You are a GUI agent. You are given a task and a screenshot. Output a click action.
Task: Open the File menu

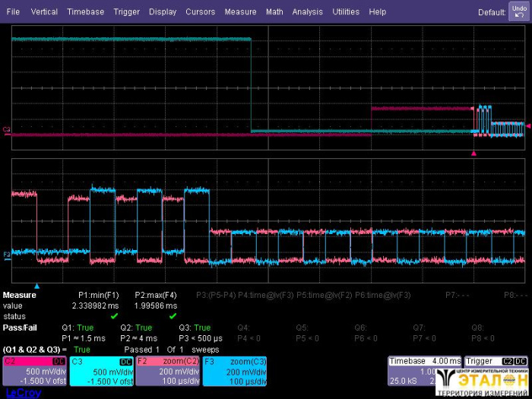(14, 12)
